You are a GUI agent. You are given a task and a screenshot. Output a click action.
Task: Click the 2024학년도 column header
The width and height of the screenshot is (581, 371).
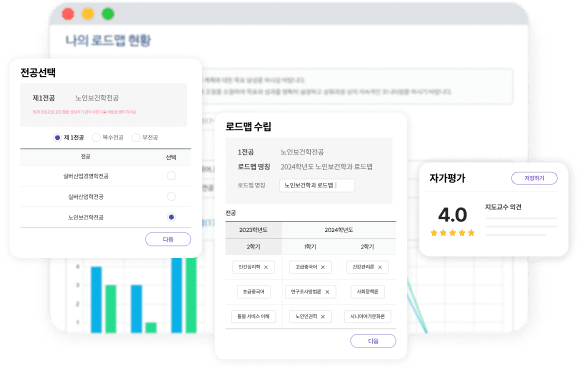pos(339,230)
